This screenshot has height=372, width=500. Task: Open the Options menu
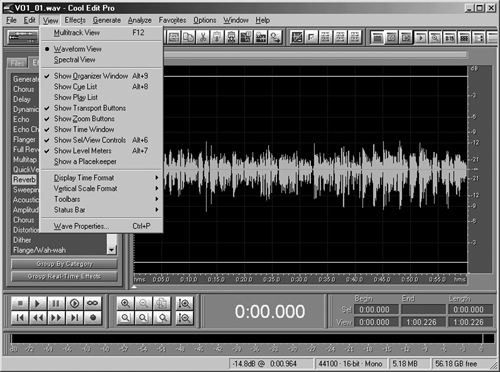pyautogui.click(x=205, y=20)
